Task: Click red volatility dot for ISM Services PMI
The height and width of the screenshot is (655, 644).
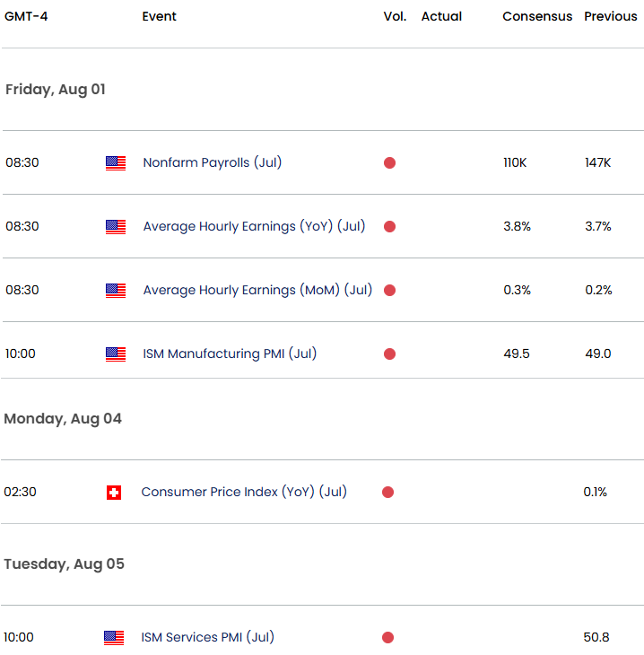Action: pos(387,638)
